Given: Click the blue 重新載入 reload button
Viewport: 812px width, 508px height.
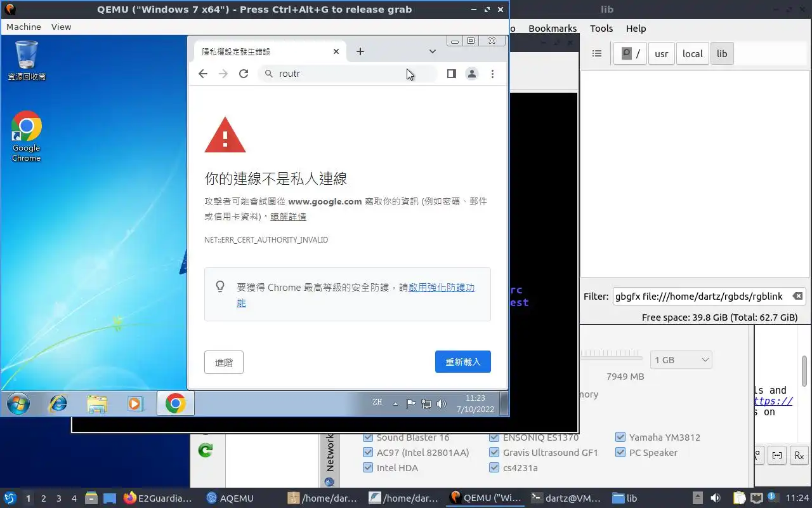Looking at the screenshot, I should tap(463, 362).
